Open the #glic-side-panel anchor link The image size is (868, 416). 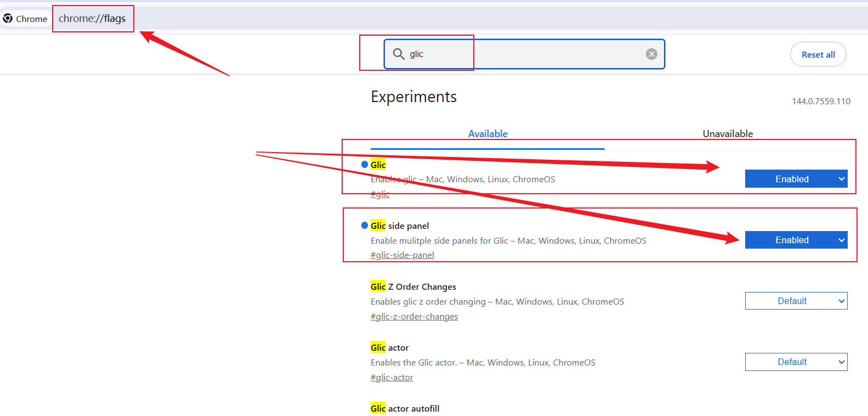[402, 255]
